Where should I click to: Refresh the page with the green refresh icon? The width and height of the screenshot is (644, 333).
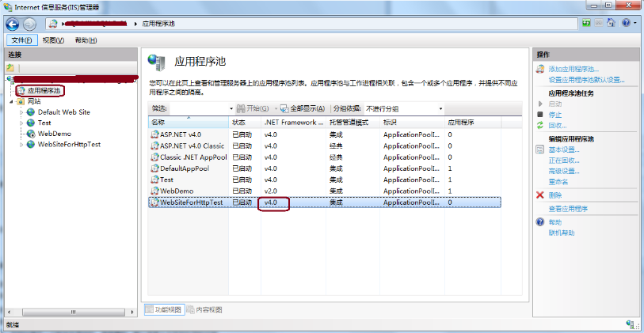coord(586,24)
